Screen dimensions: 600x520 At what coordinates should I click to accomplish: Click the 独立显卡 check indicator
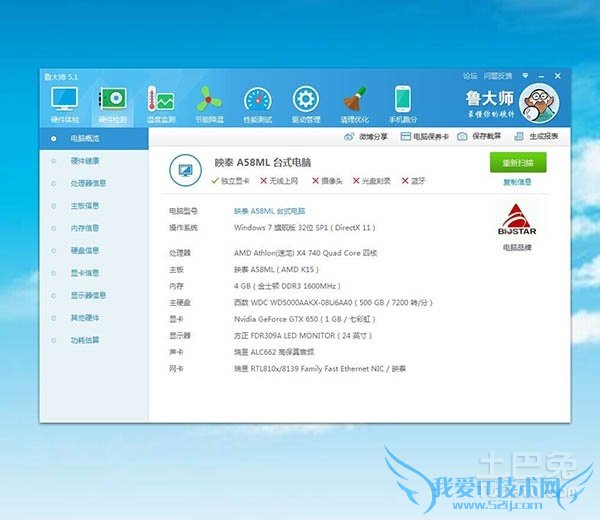(x=230, y=181)
